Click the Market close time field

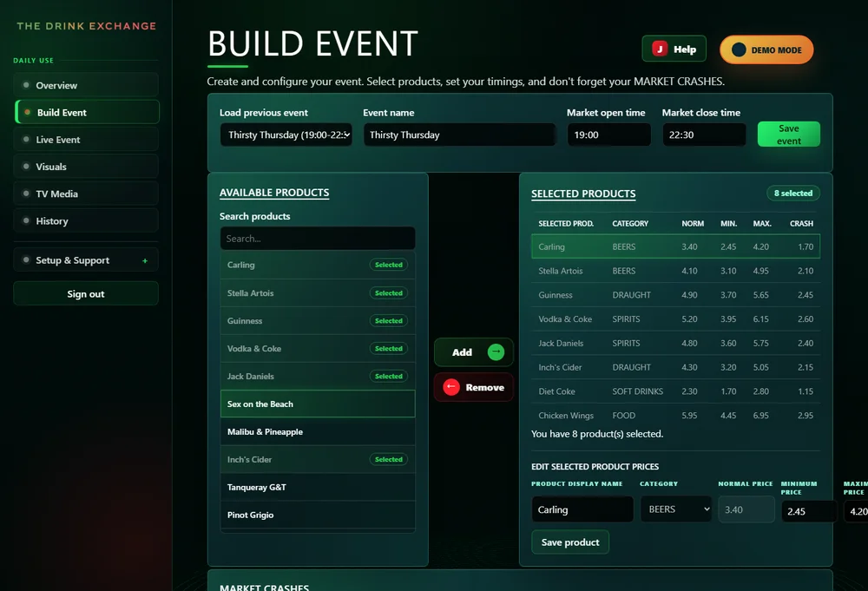704,135
